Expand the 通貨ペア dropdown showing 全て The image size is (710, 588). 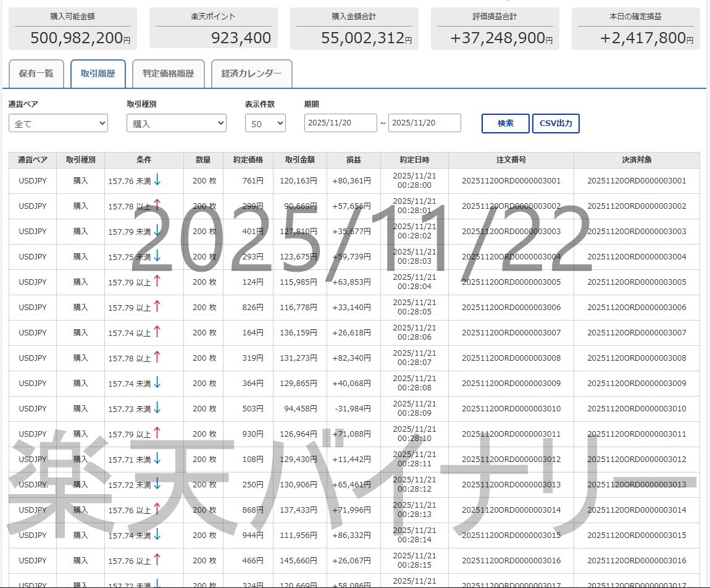pos(58,123)
